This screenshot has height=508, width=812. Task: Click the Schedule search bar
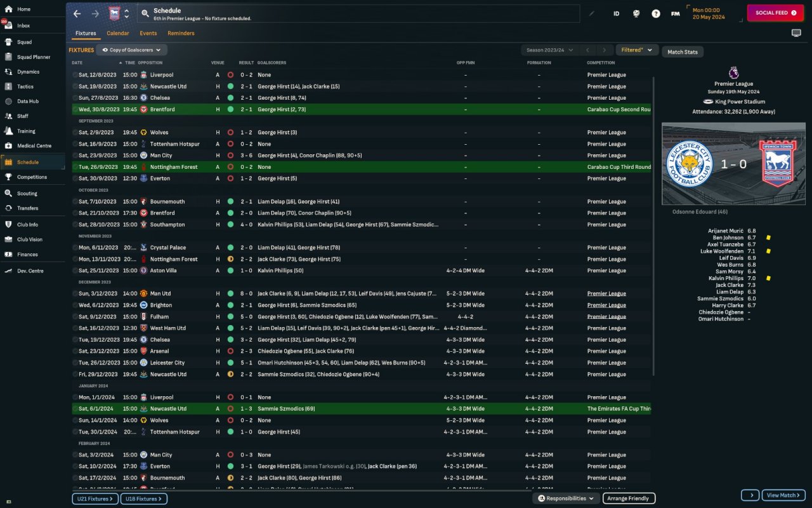coord(358,13)
